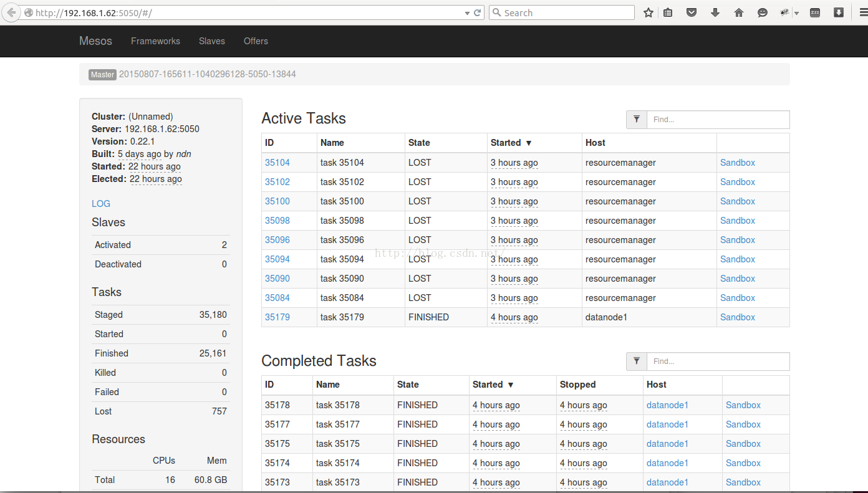Click the Total Mem value 60.8 GB
Viewport: 868px width, 493px height.
(x=211, y=480)
